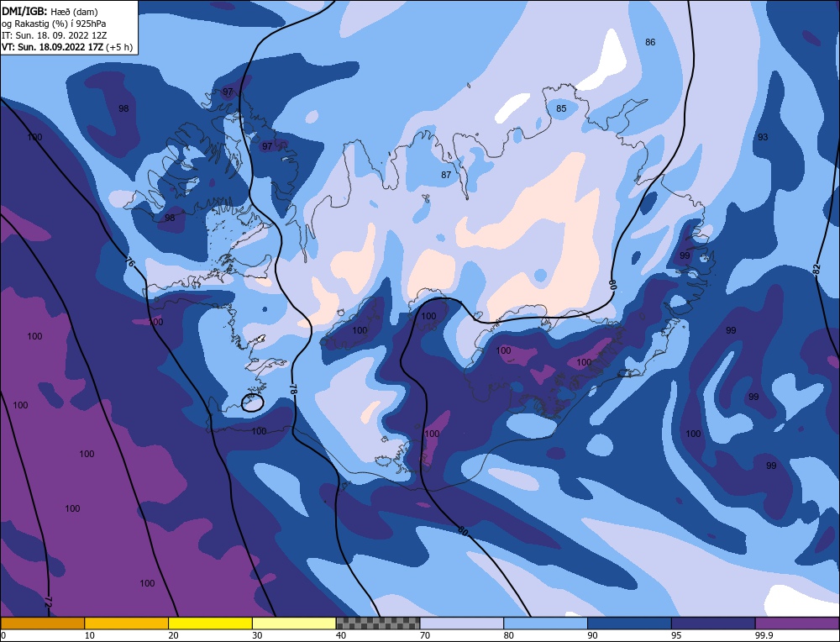This screenshot has width=840, height=642.
Task: Click the '82' contour line label
Action: tap(816, 269)
